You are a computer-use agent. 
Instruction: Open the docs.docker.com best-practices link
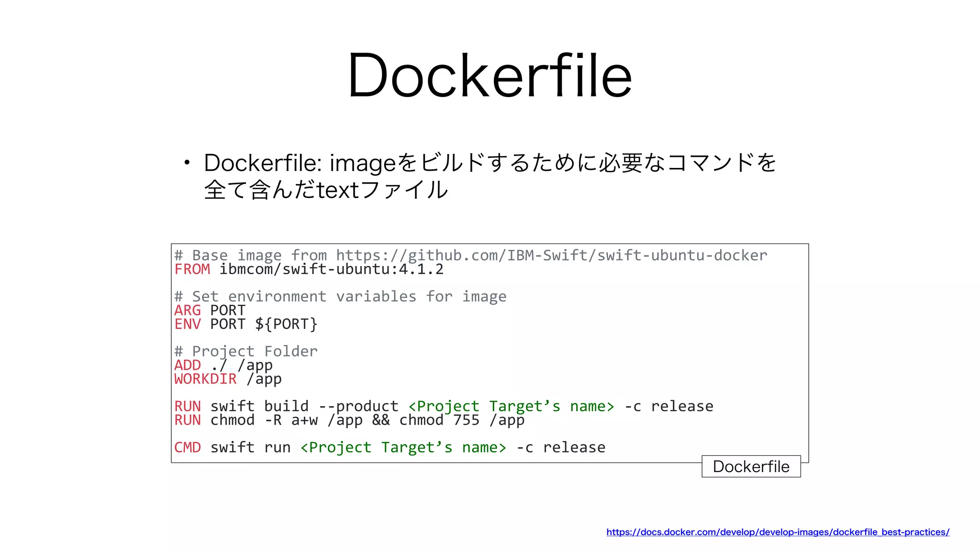(778, 532)
